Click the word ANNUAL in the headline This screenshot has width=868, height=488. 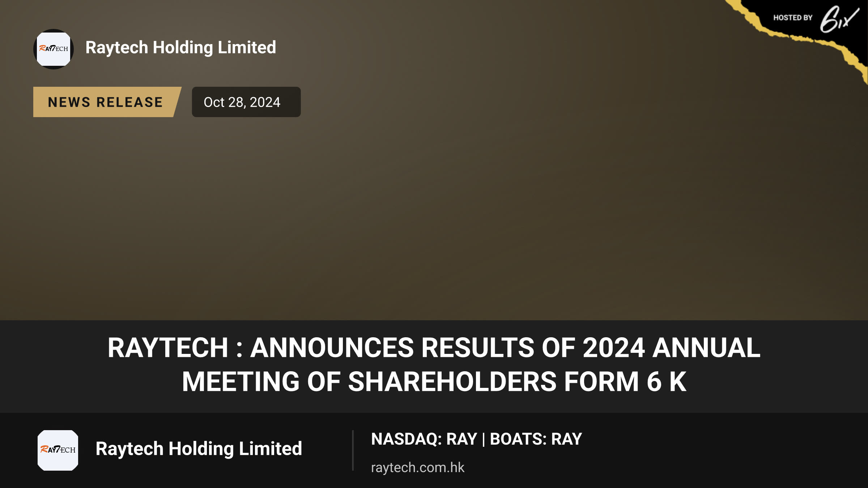[x=707, y=348]
